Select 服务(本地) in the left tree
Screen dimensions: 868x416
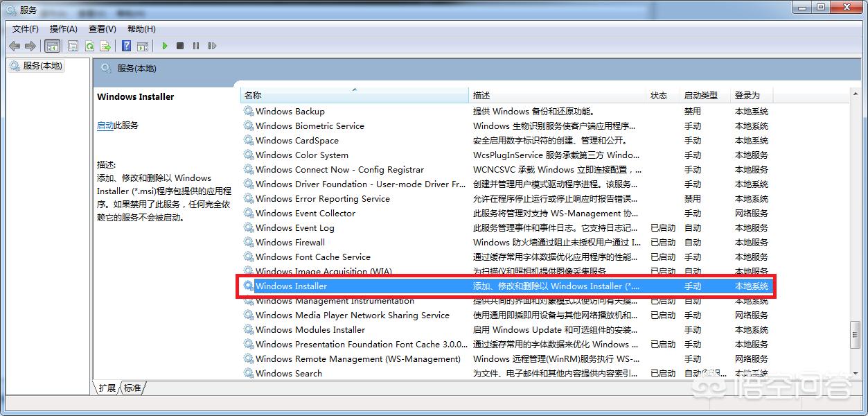click(37, 66)
